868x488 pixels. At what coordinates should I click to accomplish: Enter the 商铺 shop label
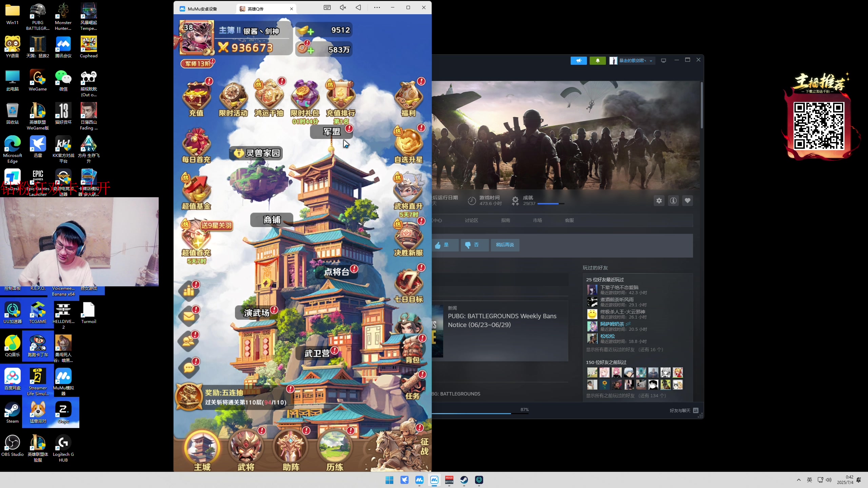pos(272,220)
